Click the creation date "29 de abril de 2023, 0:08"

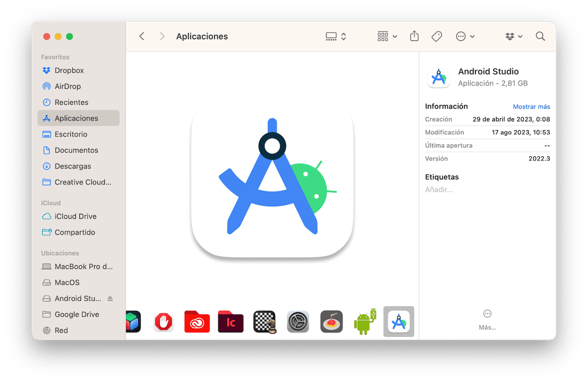click(x=511, y=119)
